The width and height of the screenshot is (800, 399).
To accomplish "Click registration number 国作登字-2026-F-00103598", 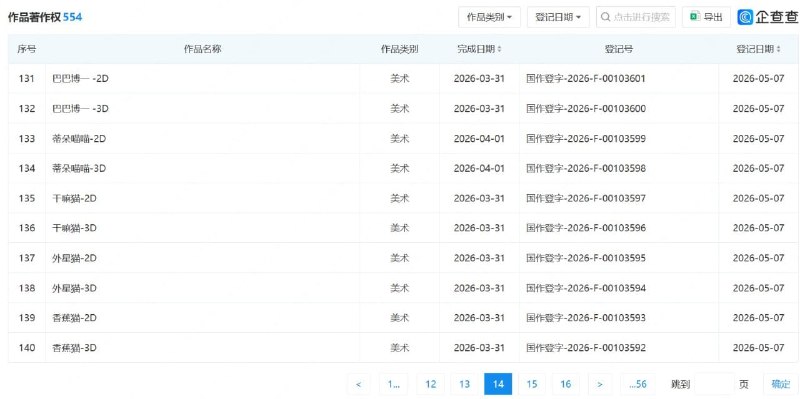I will 586,168.
